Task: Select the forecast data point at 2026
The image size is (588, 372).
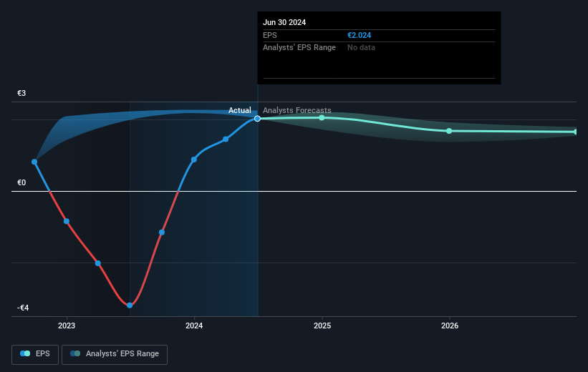Action: [449, 131]
